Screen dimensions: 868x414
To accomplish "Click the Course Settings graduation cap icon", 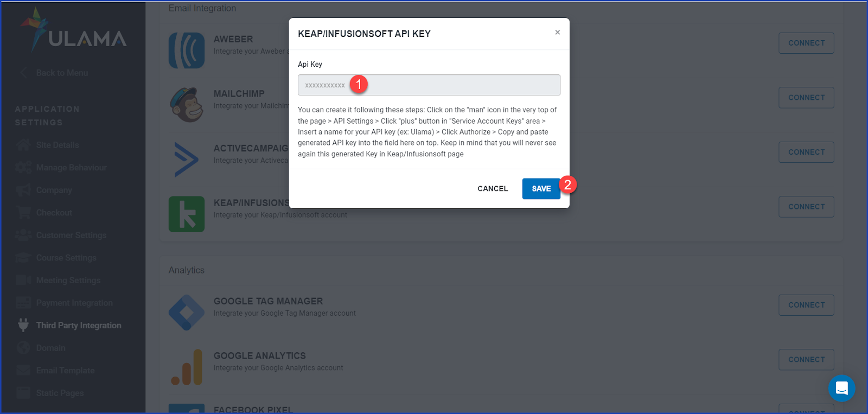I will (23, 258).
